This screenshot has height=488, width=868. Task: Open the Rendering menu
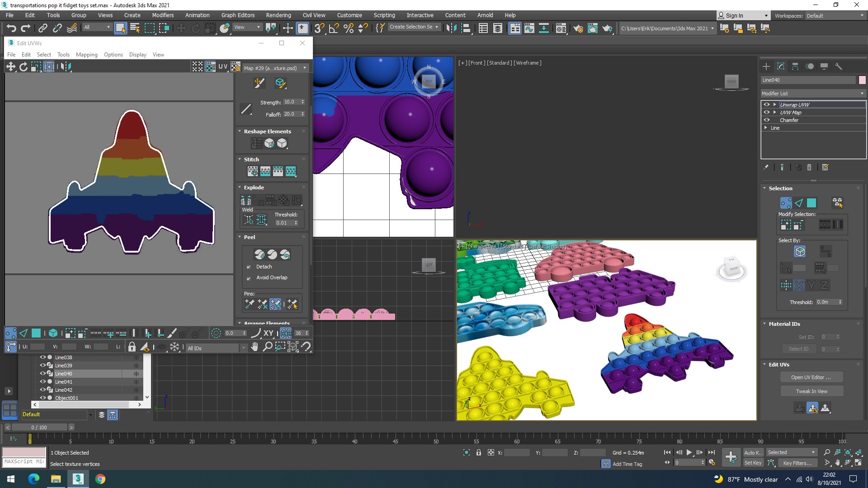(x=278, y=15)
